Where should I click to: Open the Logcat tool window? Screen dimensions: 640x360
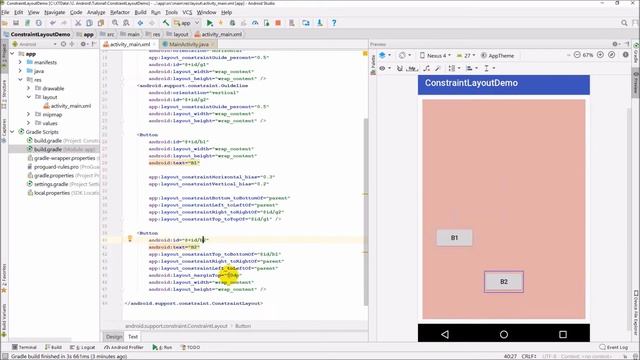(x=83, y=347)
